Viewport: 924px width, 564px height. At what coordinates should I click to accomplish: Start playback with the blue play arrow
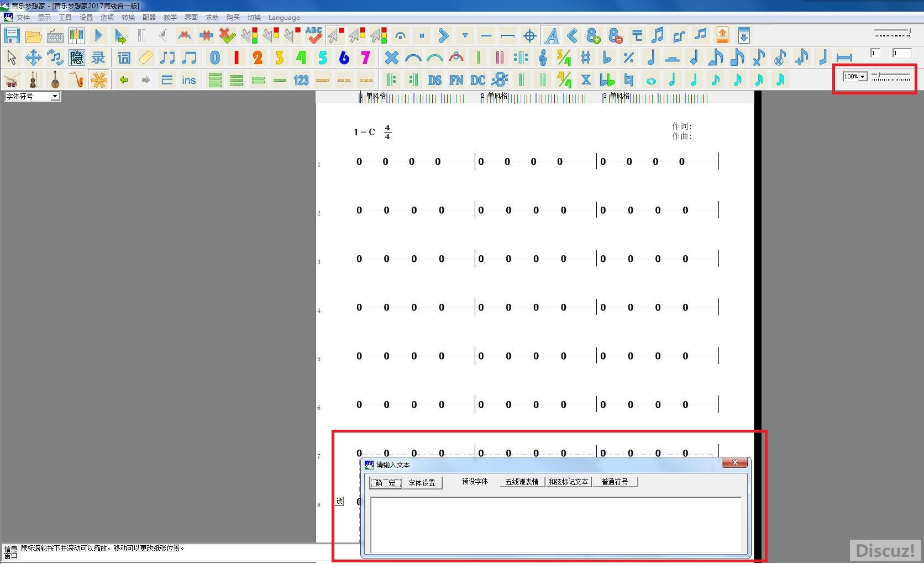pos(98,36)
